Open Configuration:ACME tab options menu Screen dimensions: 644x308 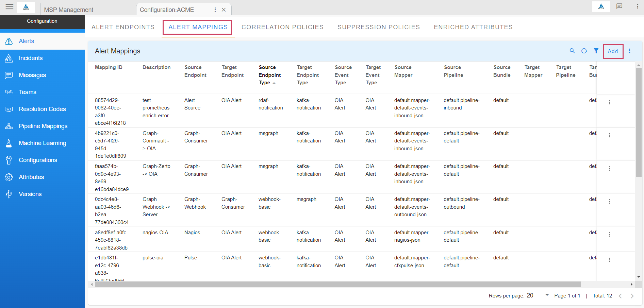pos(215,10)
